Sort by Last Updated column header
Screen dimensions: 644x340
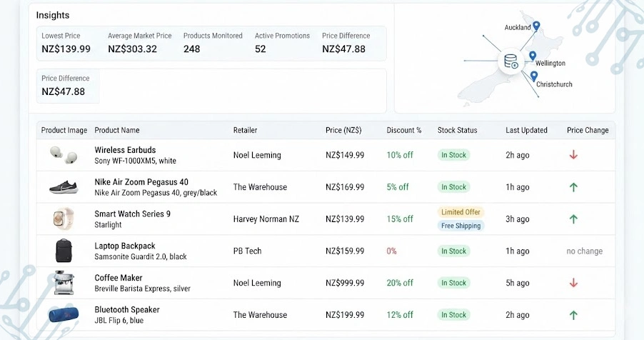pyautogui.click(x=526, y=130)
